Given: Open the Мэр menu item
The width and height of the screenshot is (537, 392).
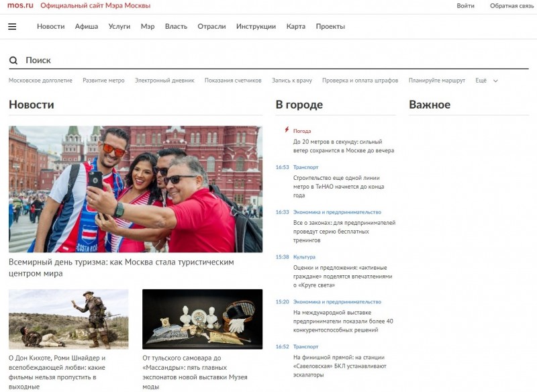Looking at the screenshot, I should 148,27.
